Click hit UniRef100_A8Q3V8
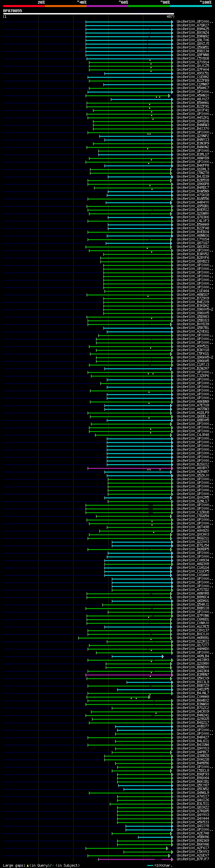Screen dimensions: 215x868 pos(193,564)
